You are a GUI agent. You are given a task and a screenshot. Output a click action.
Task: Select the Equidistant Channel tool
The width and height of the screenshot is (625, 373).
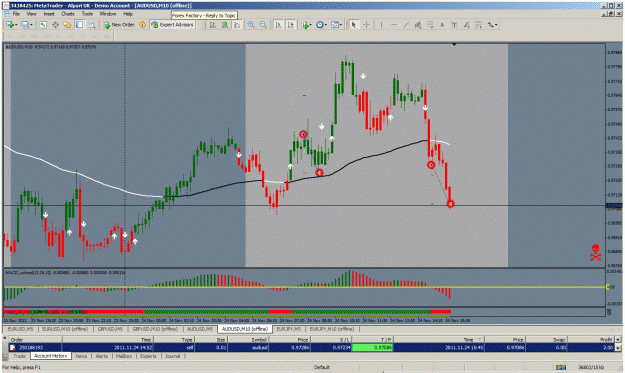[418, 25]
